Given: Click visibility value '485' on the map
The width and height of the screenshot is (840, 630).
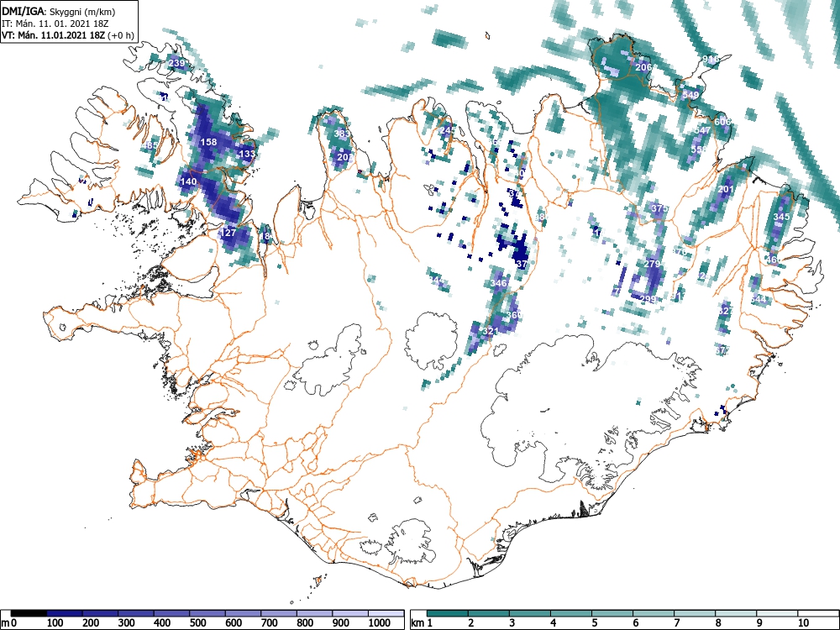Looking at the screenshot, I should [150, 145].
